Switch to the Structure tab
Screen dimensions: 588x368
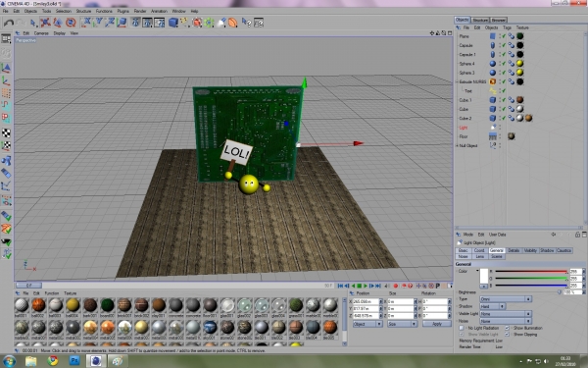click(x=480, y=20)
